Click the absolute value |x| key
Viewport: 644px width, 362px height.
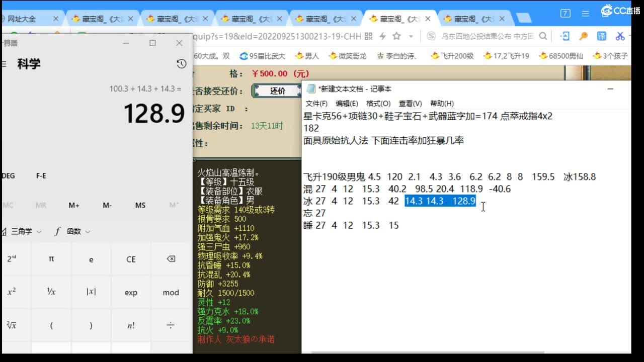91,292
